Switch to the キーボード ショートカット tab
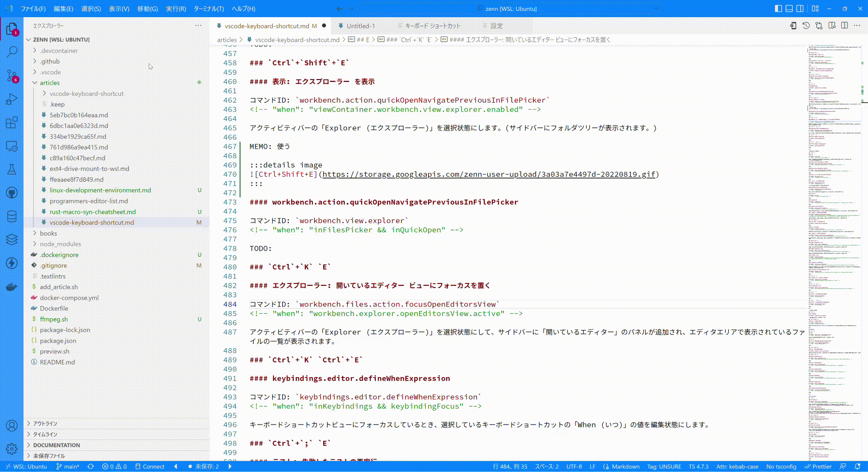868x472 pixels. [x=432, y=26]
